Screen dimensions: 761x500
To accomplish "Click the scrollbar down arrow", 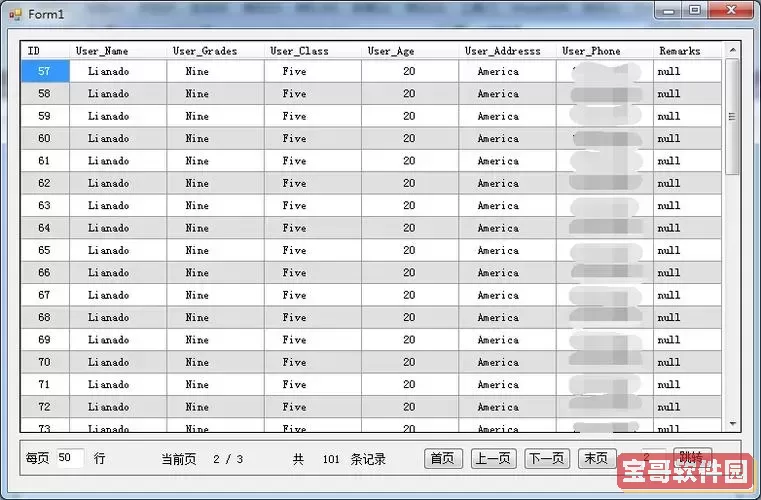I will click(732, 425).
